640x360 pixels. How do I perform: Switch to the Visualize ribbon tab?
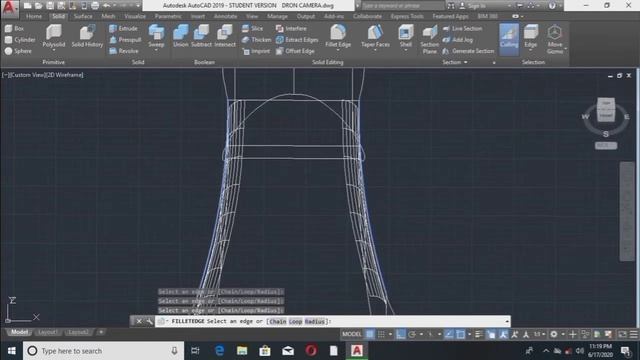(135, 16)
